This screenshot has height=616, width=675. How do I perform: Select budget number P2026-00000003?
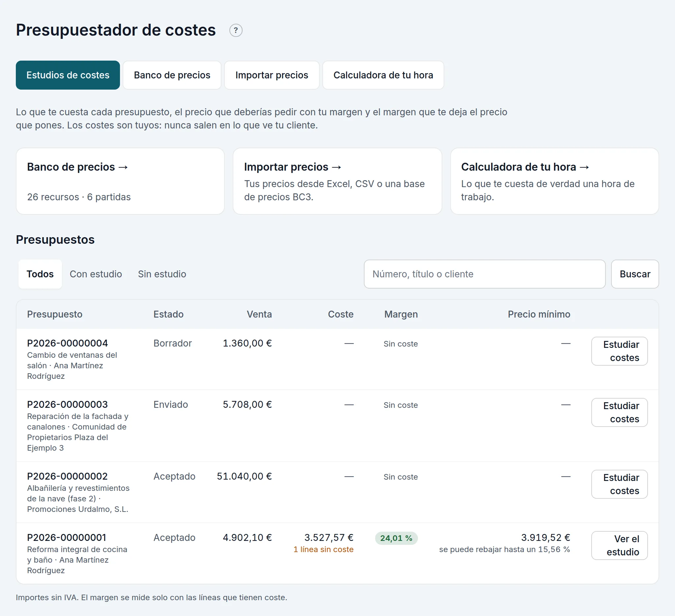click(67, 405)
